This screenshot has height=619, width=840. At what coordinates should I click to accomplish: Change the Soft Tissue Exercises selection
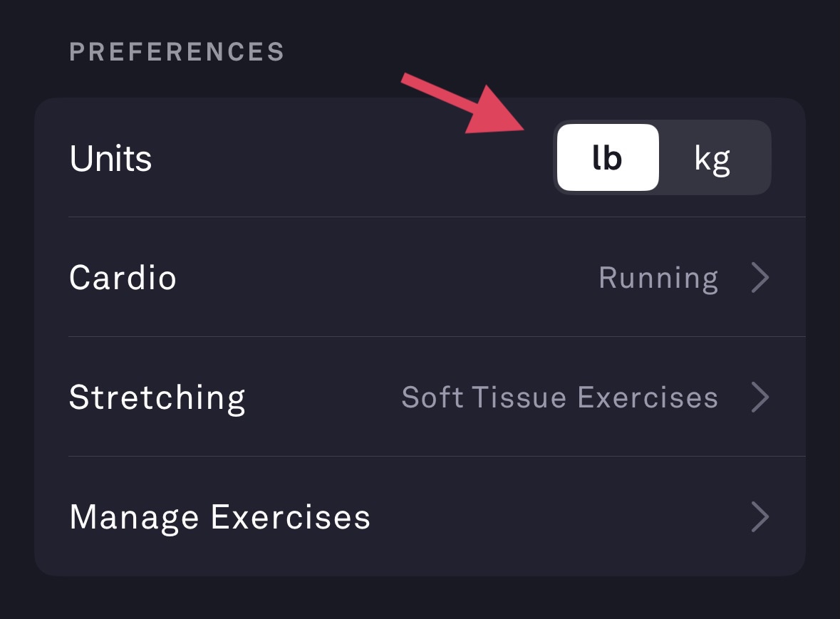tap(559, 397)
